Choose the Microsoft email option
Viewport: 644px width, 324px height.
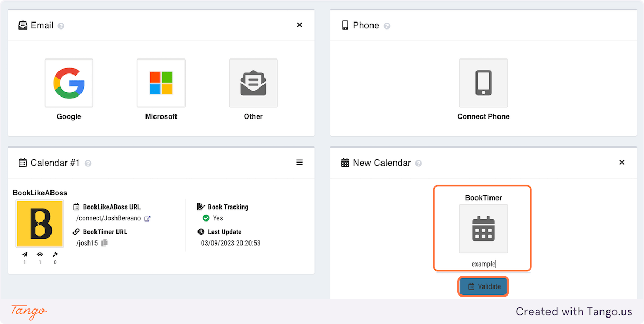point(161,83)
